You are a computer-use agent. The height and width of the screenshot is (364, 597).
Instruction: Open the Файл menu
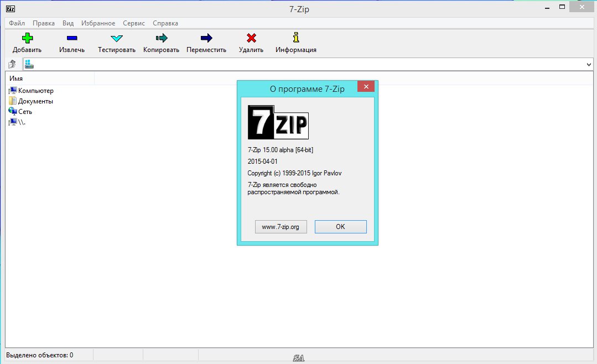click(x=17, y=23)
